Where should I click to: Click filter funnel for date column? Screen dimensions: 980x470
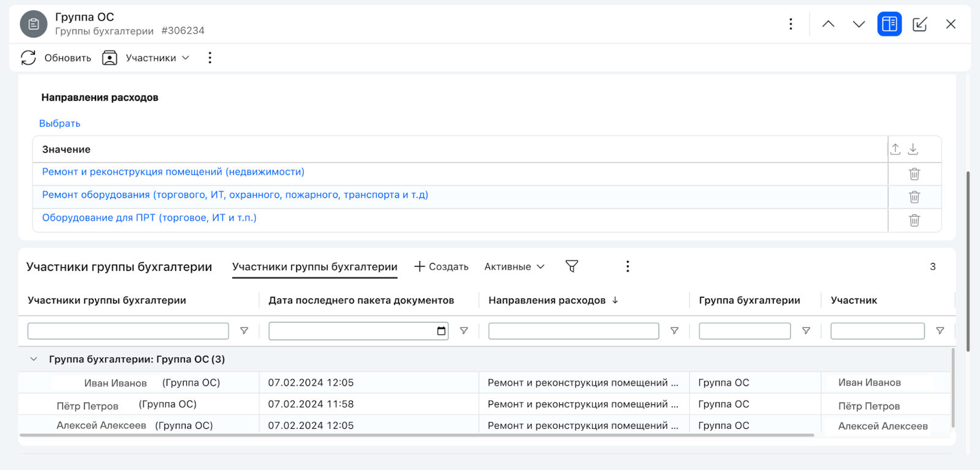pos(464,331)
